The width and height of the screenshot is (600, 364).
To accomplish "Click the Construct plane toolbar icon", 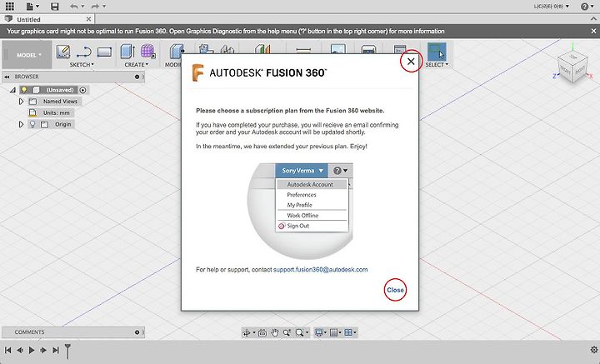I will tap(262, 49).
